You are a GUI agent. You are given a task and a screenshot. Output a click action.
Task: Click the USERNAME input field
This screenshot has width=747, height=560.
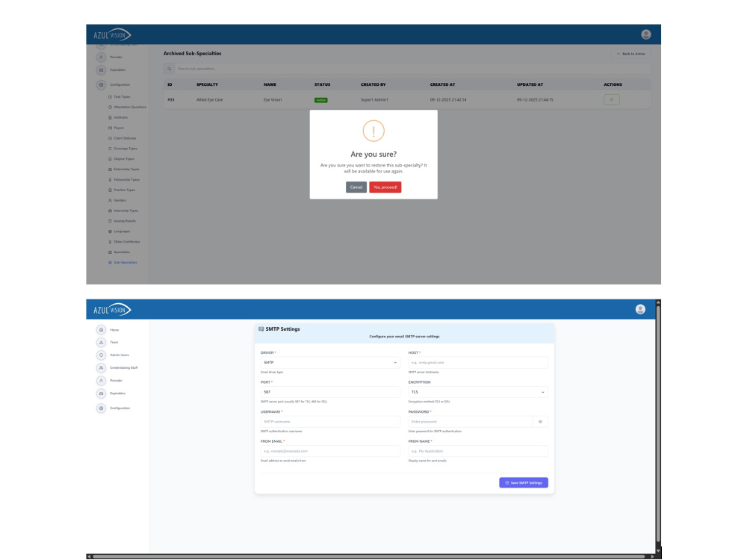330,422
